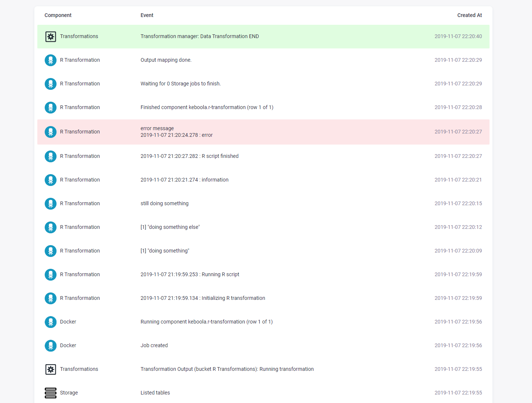532x403 pixels.
Task: Click the timestamp 2019-11-07 22:20:40
Action: click(458, 36)
